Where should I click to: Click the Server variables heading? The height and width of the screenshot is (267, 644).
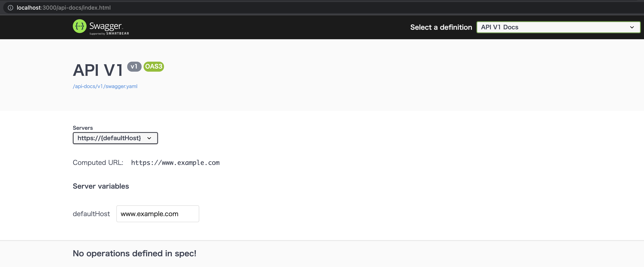[x=101, y=186]
